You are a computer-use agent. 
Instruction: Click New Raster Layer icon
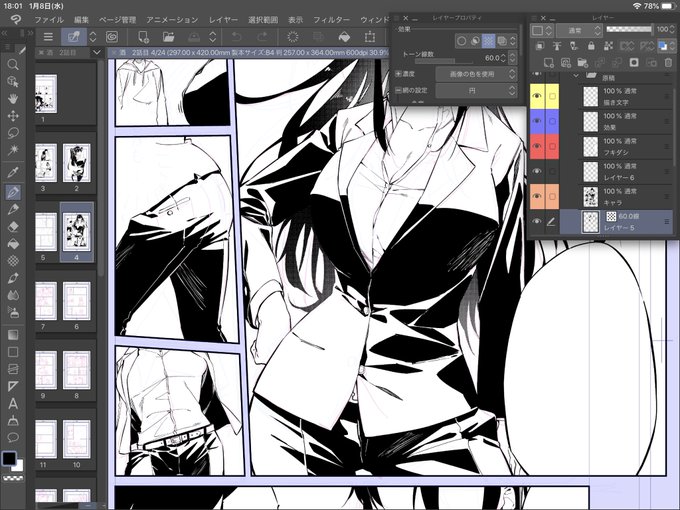(x=549, y=63)
